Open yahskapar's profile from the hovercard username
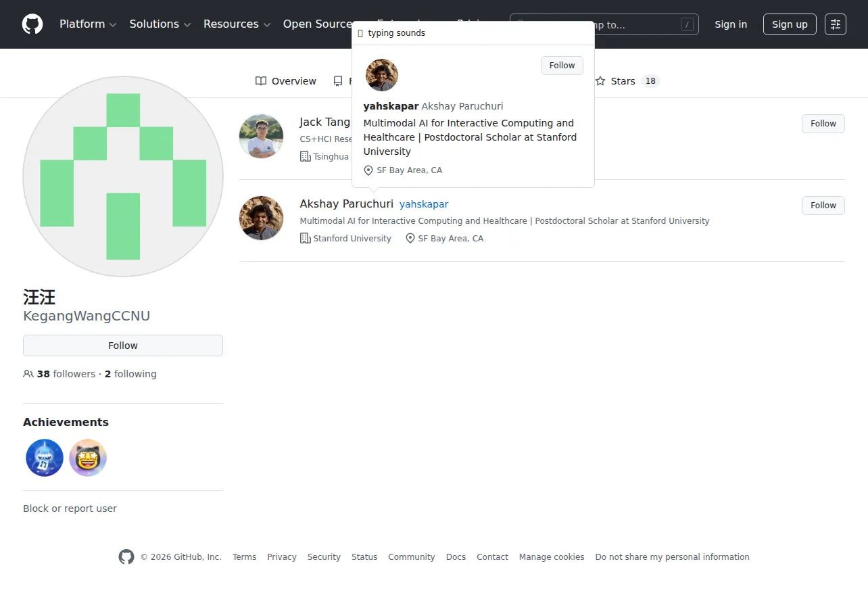 (x=391, y=106)
